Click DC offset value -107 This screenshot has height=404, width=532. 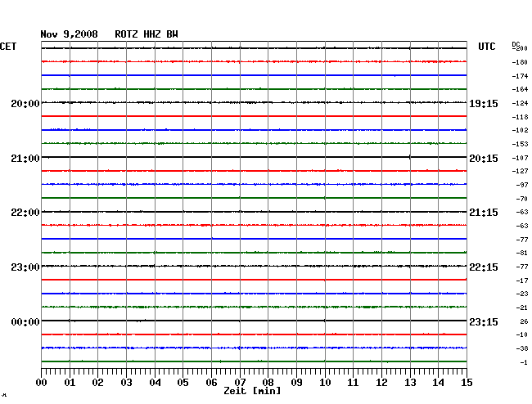point(520,159)
